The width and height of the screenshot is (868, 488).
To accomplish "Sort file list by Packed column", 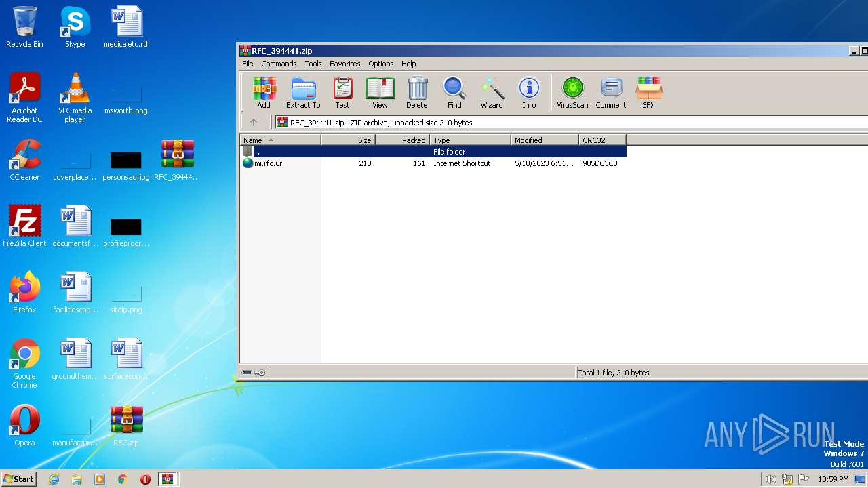I will (x=402, y=140).
